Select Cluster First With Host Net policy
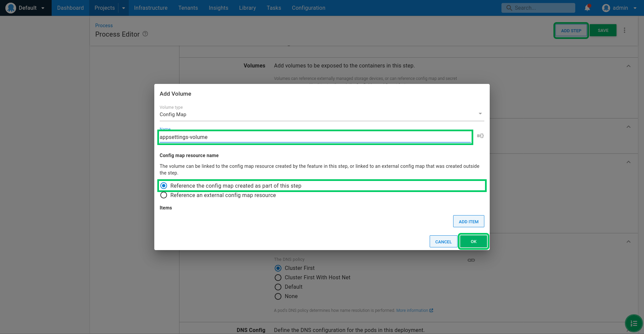 tap(313, 277)
